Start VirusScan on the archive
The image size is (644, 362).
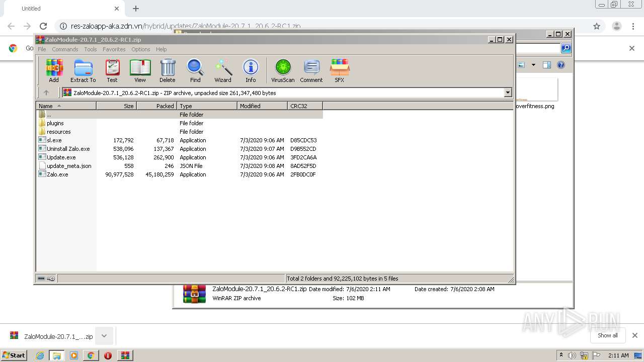pos(283,70)
